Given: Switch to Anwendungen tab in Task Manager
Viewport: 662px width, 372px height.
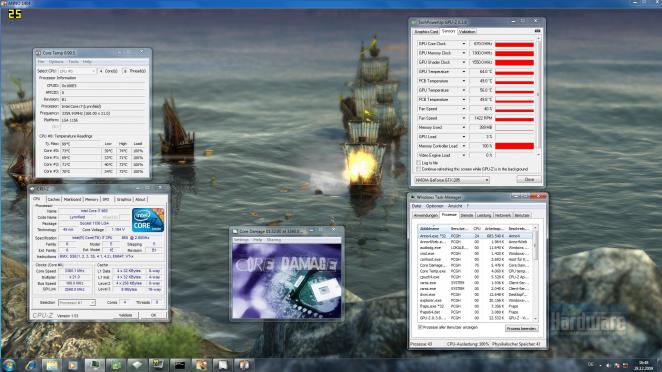Looking at the screenshot, I should 426,215.
